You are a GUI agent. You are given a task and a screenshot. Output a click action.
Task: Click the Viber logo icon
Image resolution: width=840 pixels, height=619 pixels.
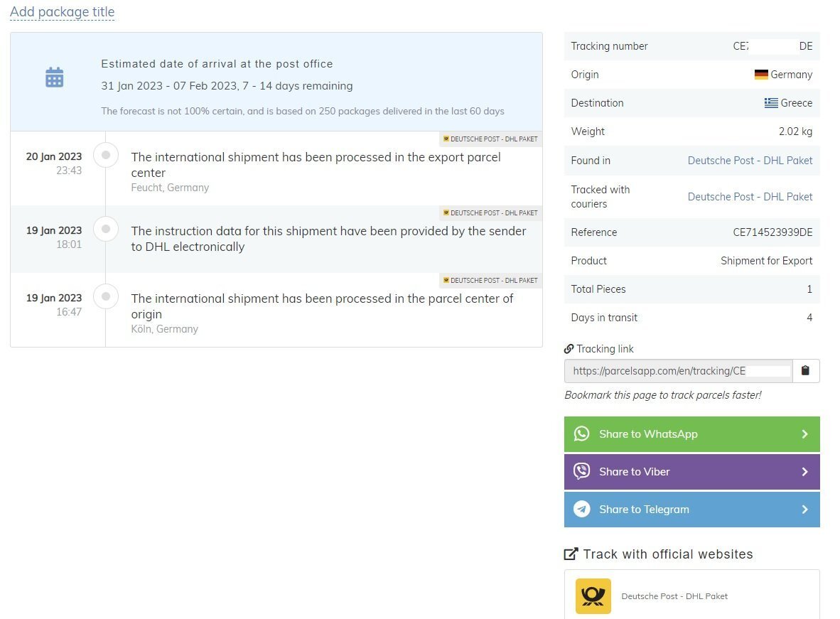pos(582,472)
